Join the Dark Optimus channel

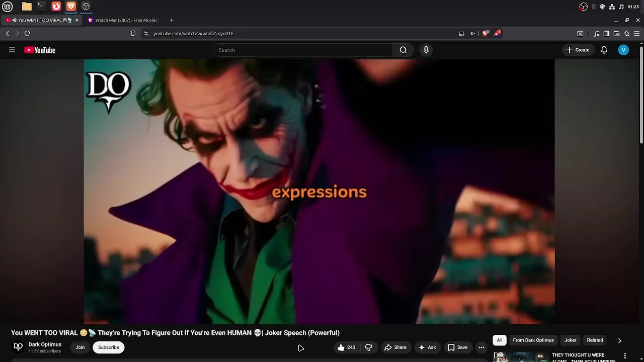tap(80, 347)
